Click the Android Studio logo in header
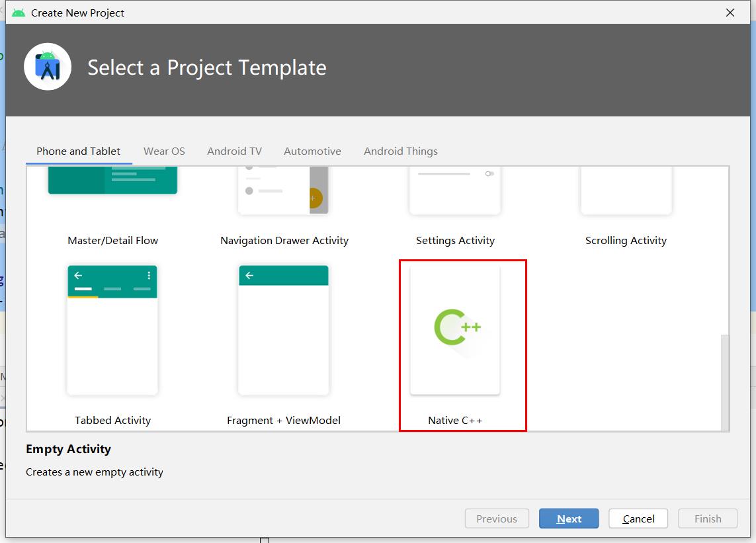Image resolution: width=756 pixels, height=543 pixels. tap(48, 67)
